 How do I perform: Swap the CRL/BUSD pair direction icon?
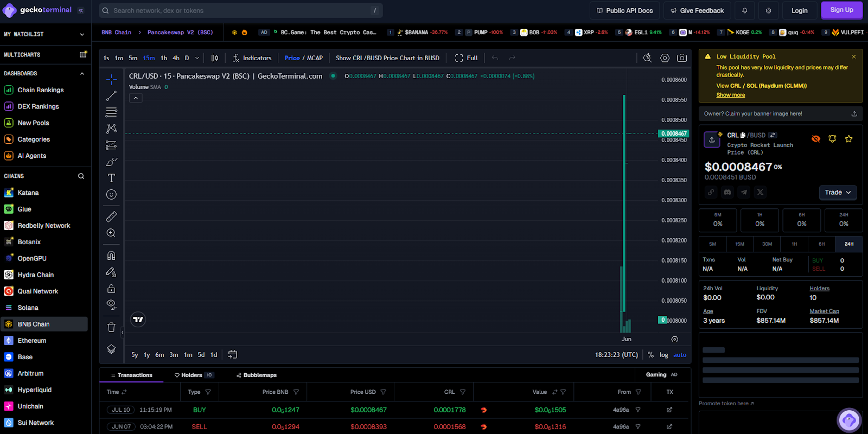pyautogui.click(x=773, y=135)
